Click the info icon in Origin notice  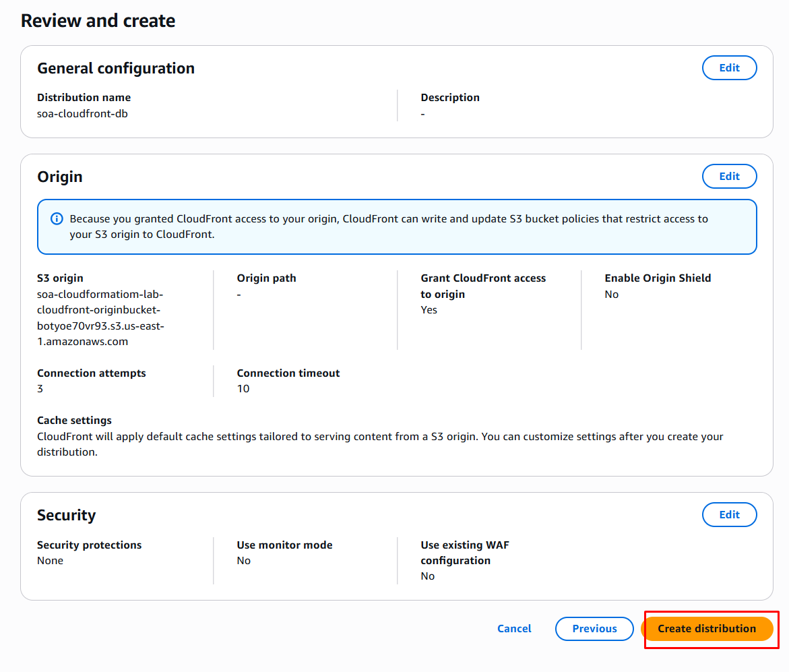pyautogui.click(x=57, y=219)
